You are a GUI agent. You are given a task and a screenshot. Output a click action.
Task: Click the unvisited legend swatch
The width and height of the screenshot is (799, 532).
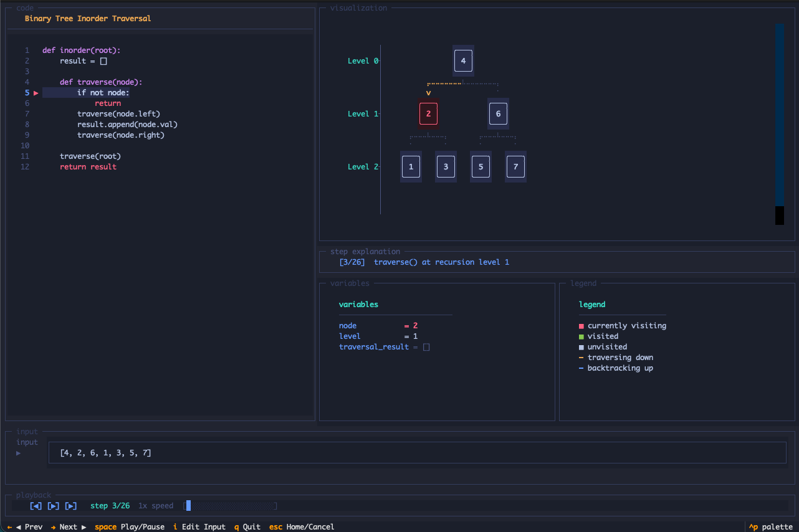tap(581, 347)
